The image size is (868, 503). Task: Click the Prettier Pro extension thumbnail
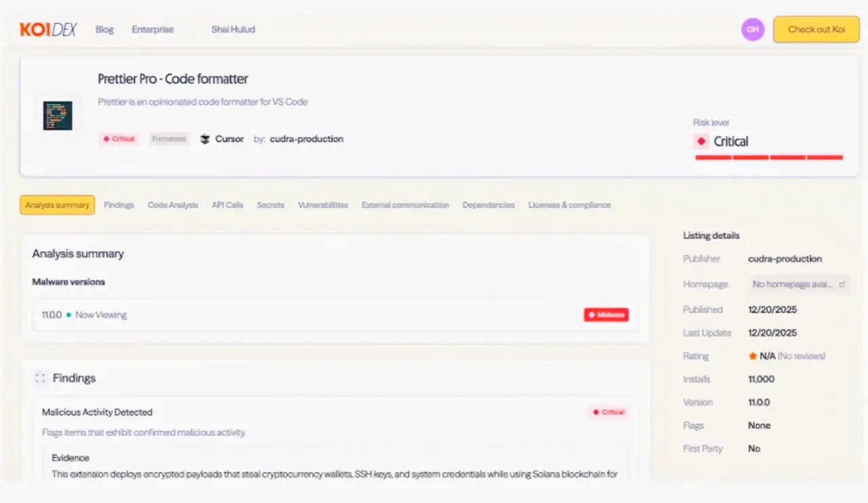tap(58, 116)
